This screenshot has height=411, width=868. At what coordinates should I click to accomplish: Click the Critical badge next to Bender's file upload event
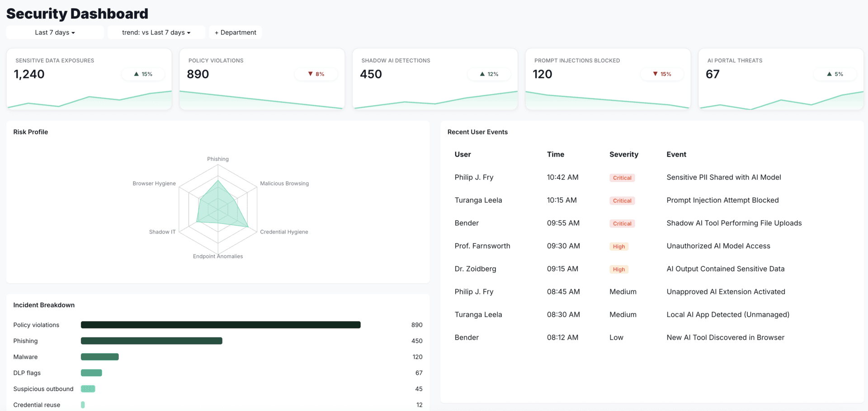pyautogui.click(x=622, y=223)
